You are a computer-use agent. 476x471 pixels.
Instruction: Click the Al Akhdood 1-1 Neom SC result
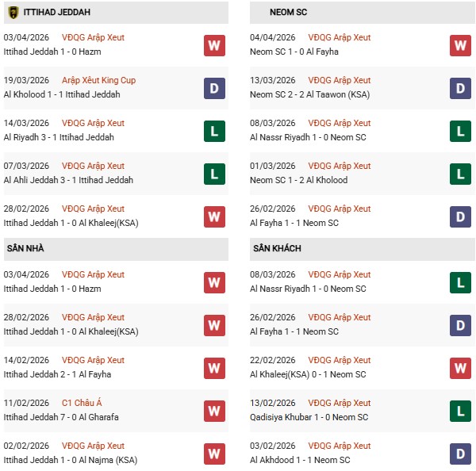click(300, 460)
